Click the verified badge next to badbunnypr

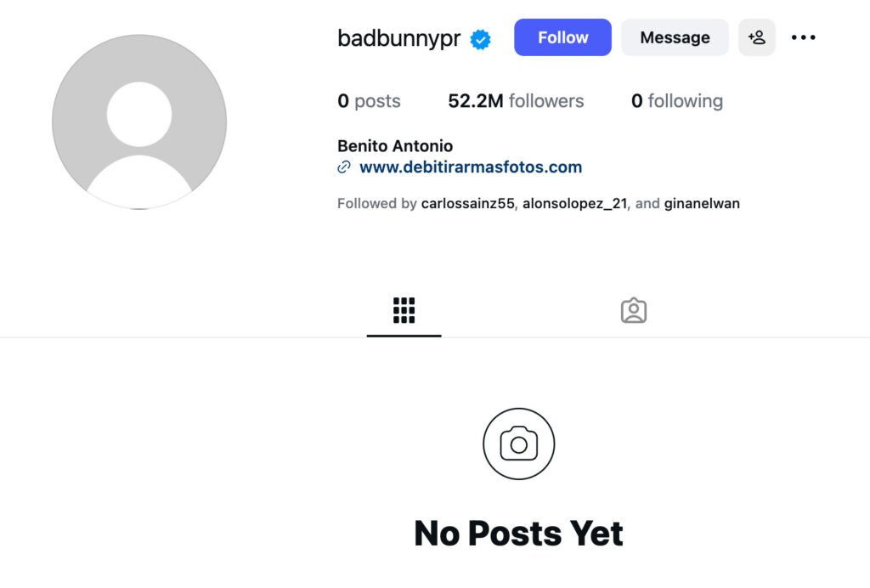tap(480, 37)
